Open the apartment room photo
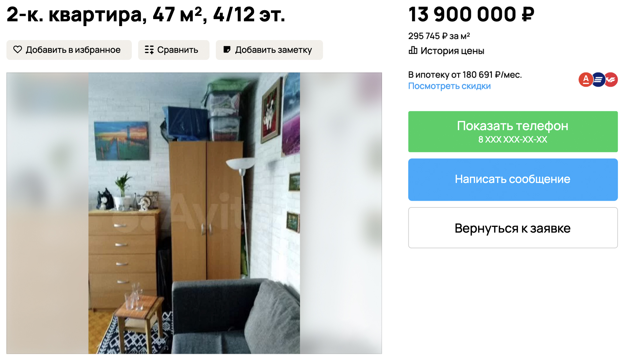Viewport: 624px width, 364px height. pos(194,213)
